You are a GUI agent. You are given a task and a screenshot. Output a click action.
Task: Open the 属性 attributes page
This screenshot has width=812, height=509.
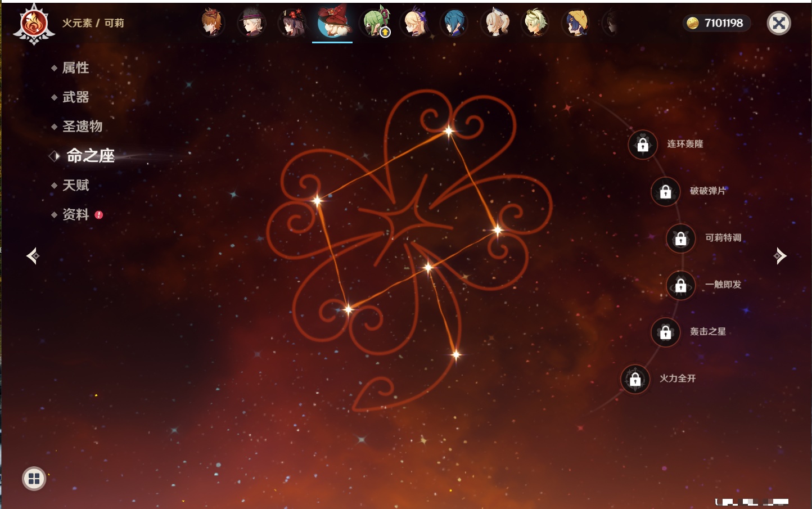(75, 68)
